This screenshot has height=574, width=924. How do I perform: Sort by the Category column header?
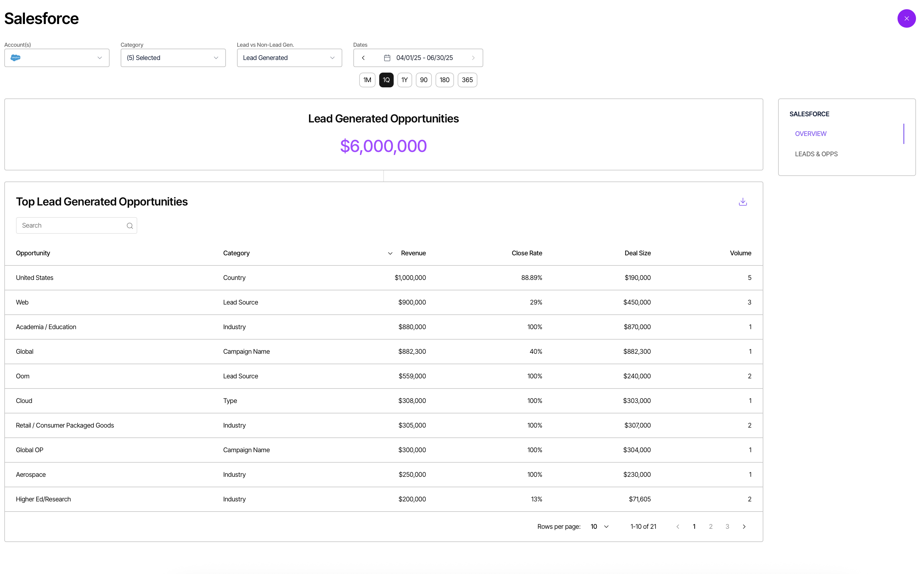(x=236, y=253)
